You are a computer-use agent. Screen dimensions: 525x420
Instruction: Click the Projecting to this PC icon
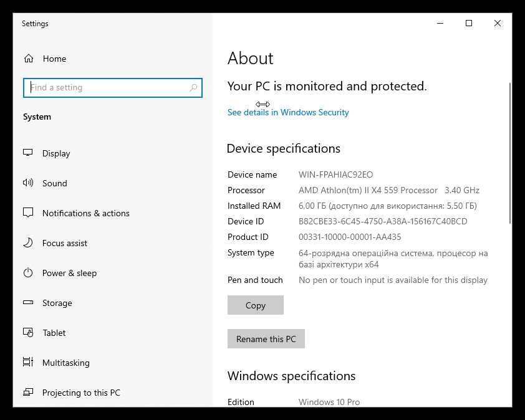tap(28, 393)
